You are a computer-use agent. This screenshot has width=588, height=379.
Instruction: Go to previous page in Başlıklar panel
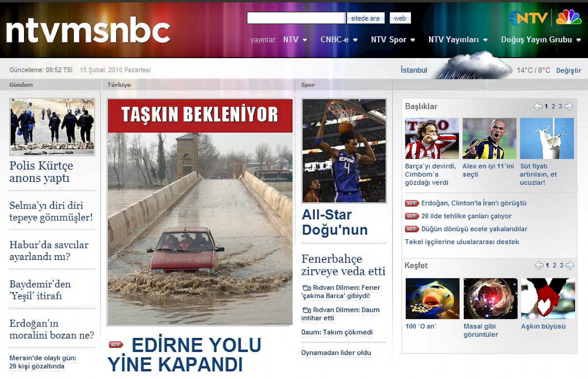coord(538,106)
